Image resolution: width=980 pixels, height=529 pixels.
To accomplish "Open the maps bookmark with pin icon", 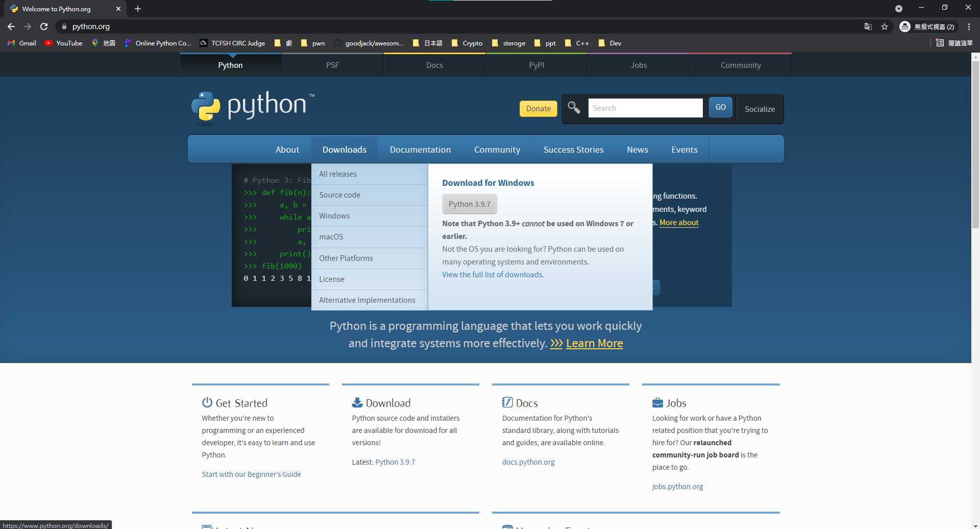I will tap(104, 43).
